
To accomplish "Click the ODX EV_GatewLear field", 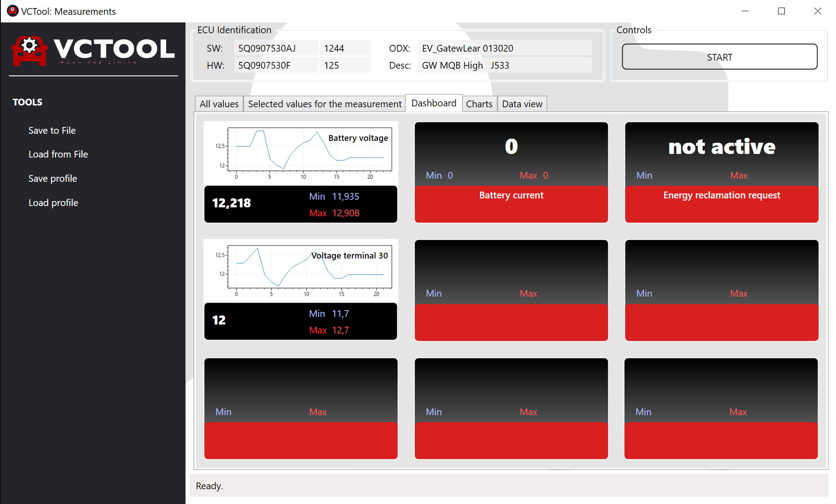I will point(504,48).
